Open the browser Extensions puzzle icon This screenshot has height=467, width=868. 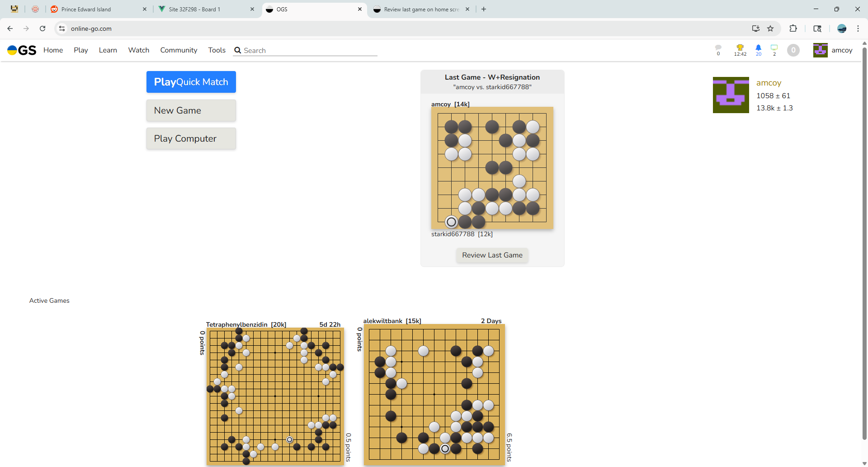(793, 29)
